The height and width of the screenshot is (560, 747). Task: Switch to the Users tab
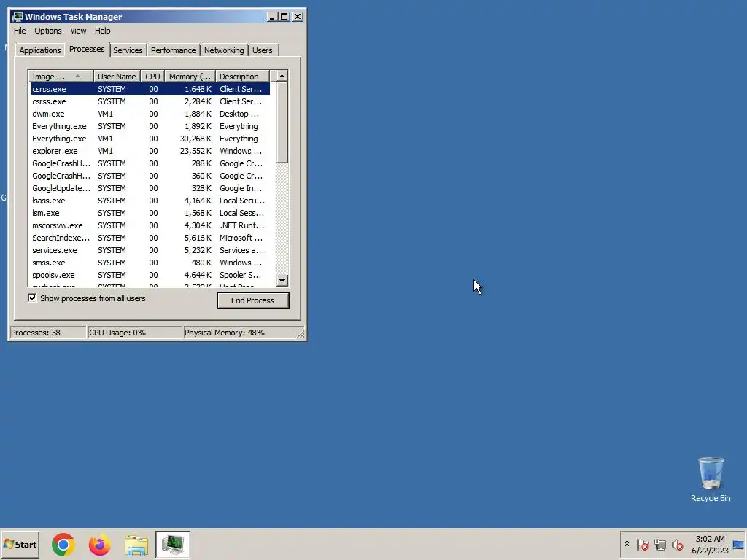(263, 50)
